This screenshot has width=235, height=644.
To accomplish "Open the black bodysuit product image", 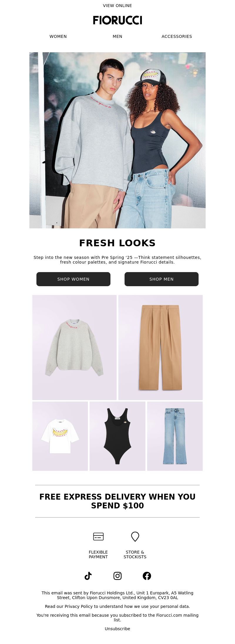I will click(117, 436).
